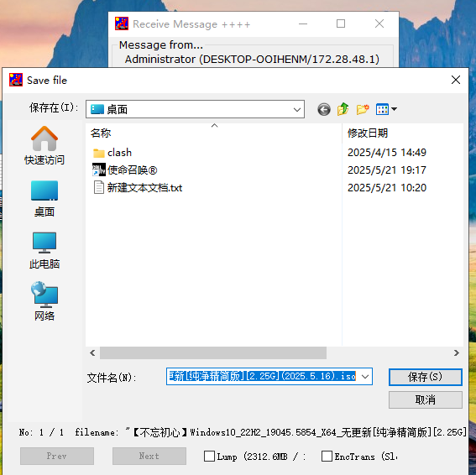
Task: Select 网络 in the places sidebar
Action: coord(44,301)
